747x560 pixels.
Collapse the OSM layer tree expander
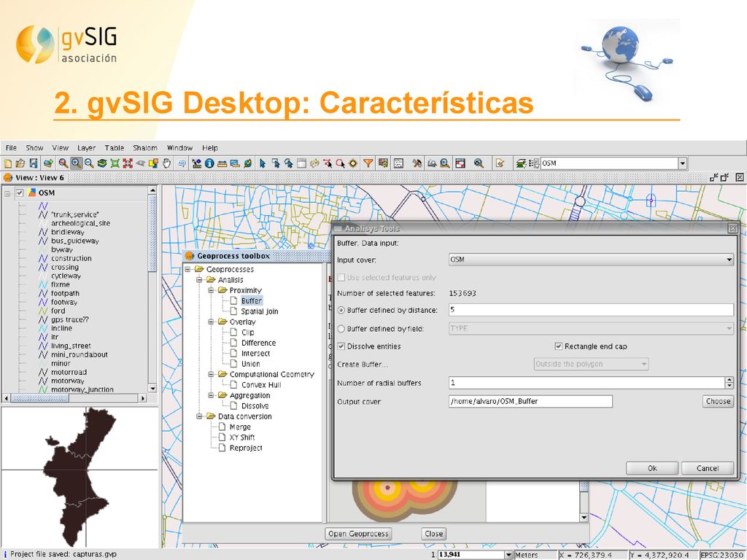point(7,193)
